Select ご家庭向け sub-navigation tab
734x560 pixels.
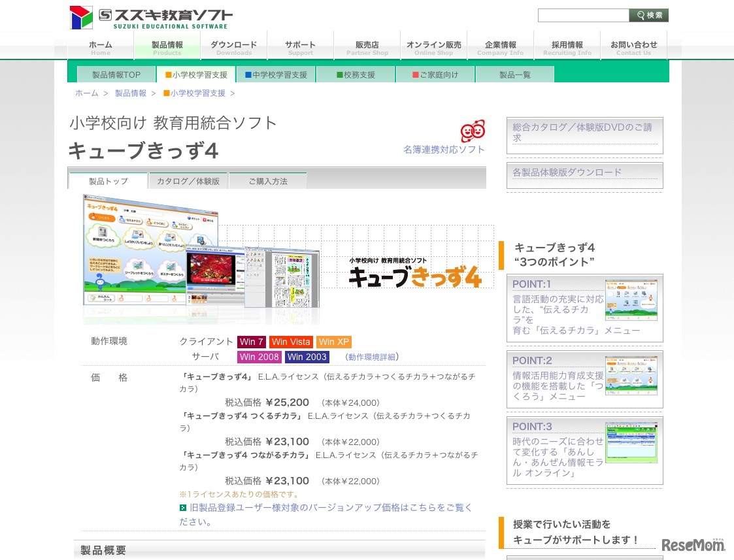tap(435, 74)
